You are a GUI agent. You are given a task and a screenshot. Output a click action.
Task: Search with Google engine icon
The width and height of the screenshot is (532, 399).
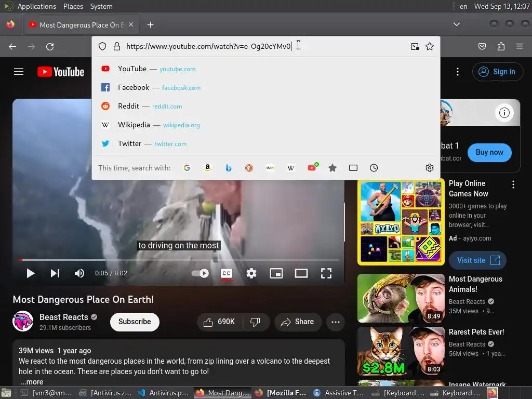[187, 168]
